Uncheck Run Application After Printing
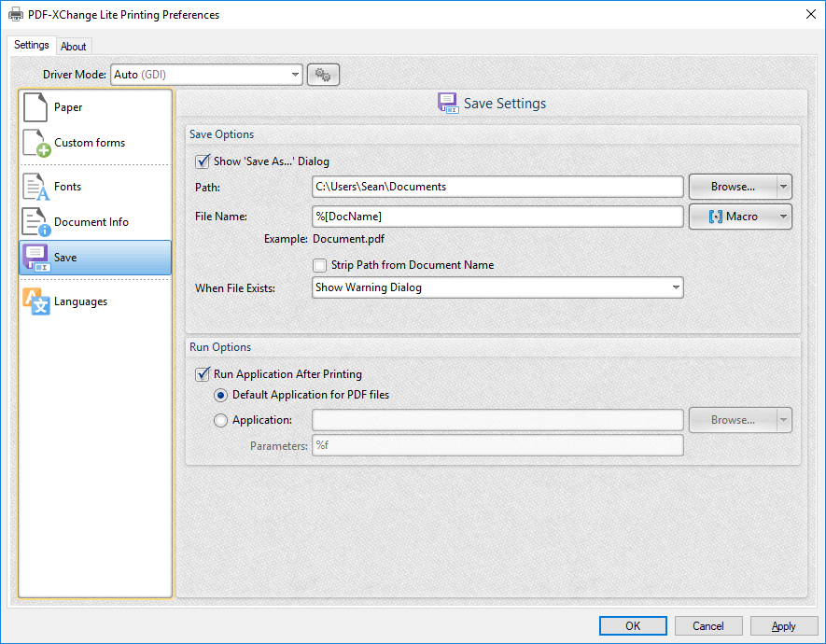This screenshot has width=826, height=644. pyautogui.click(x=203, y=374)
